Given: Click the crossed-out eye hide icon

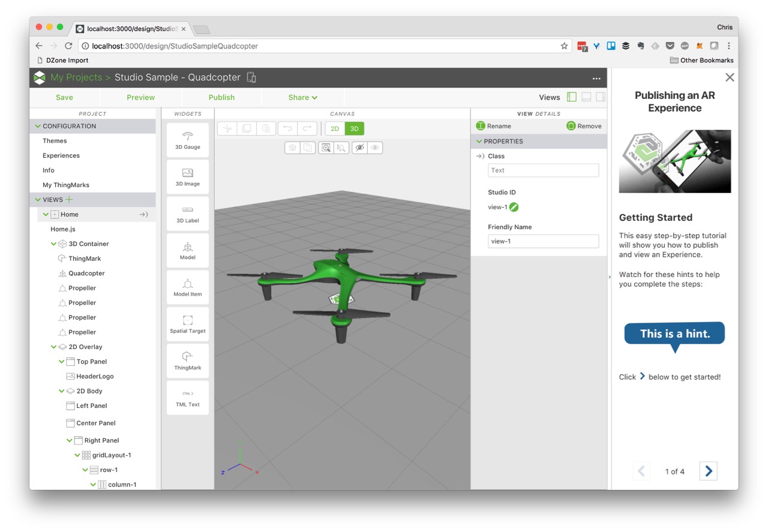Looking at the screenshot, I should point(359,148).
